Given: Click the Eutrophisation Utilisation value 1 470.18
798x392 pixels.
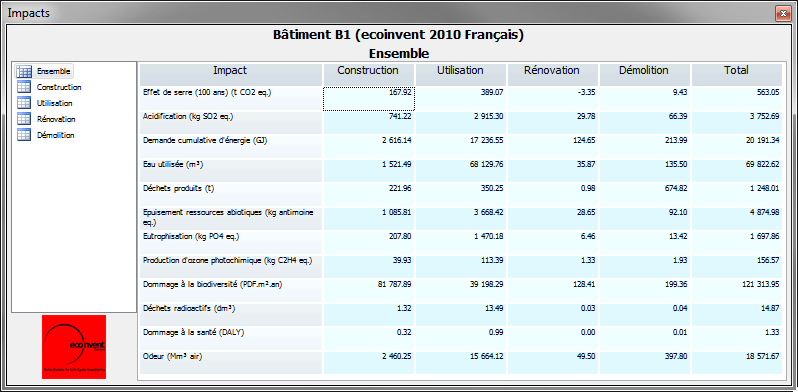Looking at the screenshot, I should point(488,237).
